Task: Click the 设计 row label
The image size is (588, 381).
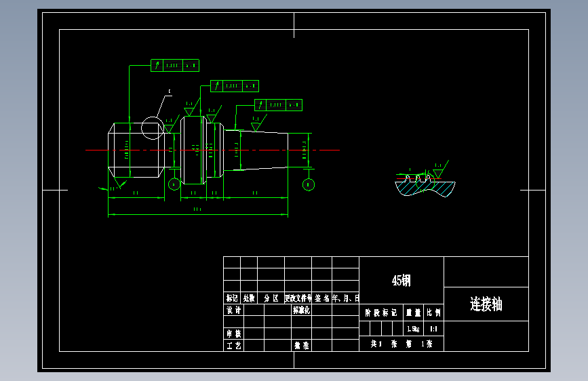Action: click(x=233, y=310)
